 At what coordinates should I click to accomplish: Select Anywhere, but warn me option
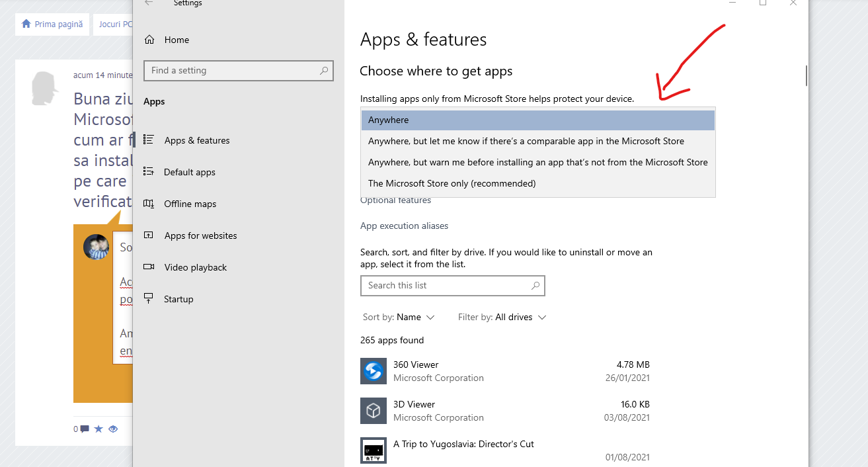coord(538,162)
